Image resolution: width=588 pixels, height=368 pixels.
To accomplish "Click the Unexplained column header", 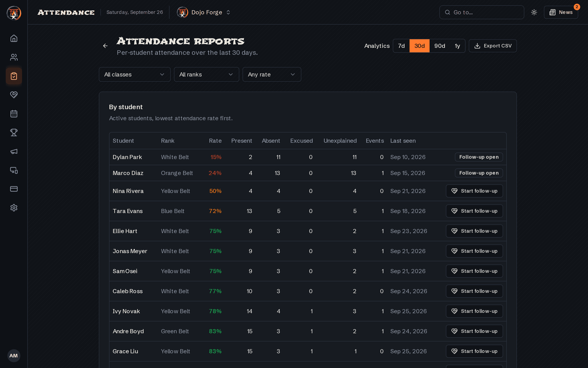I will pyautogui.click(x=340, y=141).
